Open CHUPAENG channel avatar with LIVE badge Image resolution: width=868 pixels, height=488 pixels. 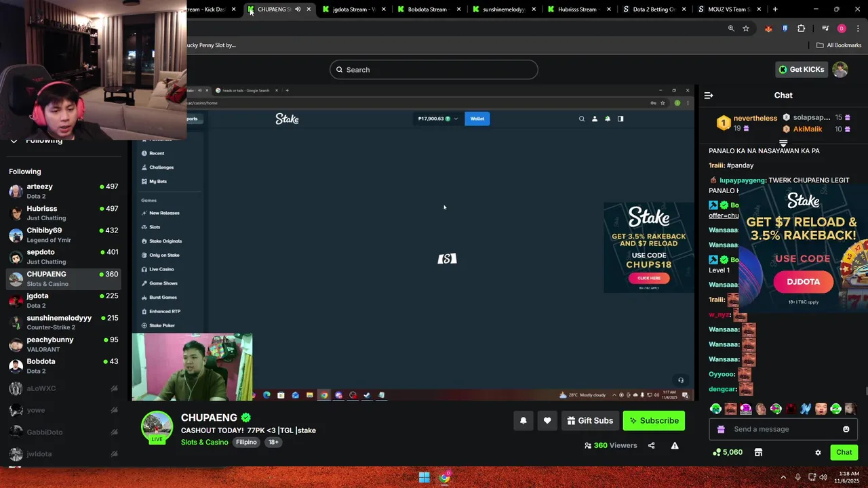[157, 427]
